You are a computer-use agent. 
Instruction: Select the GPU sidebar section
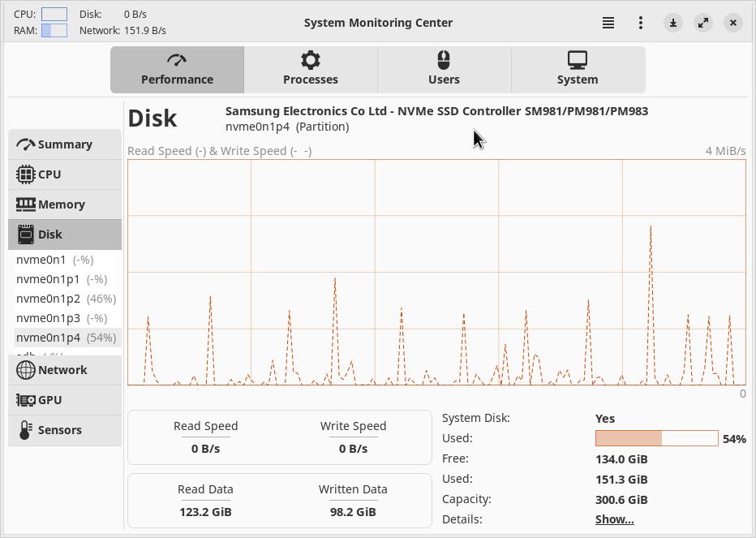tap(65, 400)
